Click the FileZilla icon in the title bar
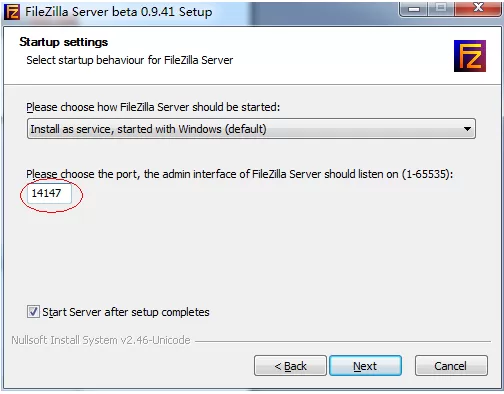The width and height of the screenshot is (504, 394). coord(12,12)
